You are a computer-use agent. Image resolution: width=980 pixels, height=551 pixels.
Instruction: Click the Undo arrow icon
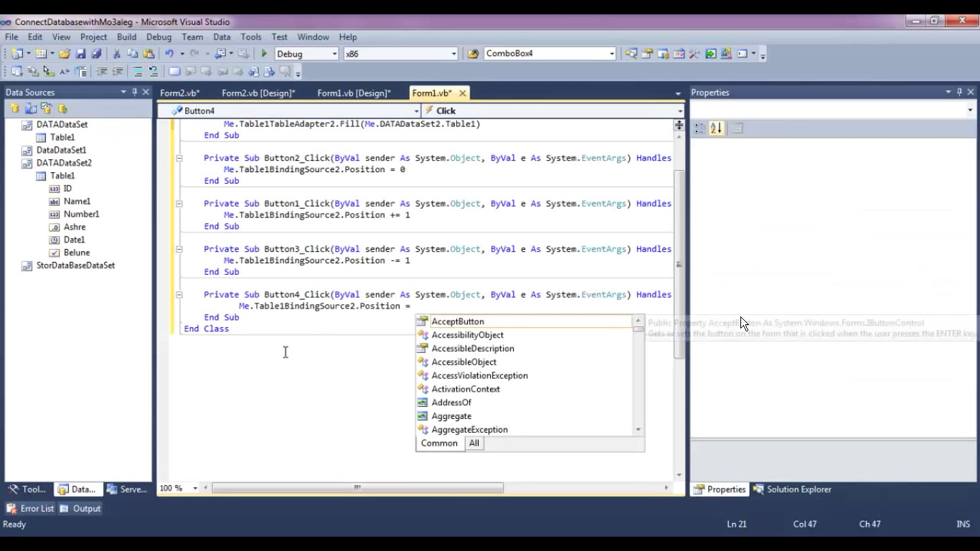pyautogui.click(x=169, y=54)
